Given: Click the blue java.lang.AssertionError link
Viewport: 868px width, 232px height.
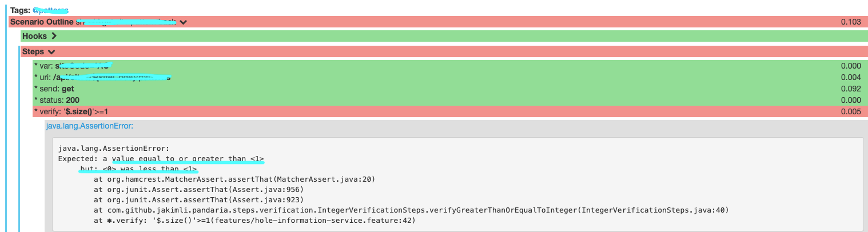Looking at the screenshot, I should click(89, 125).
